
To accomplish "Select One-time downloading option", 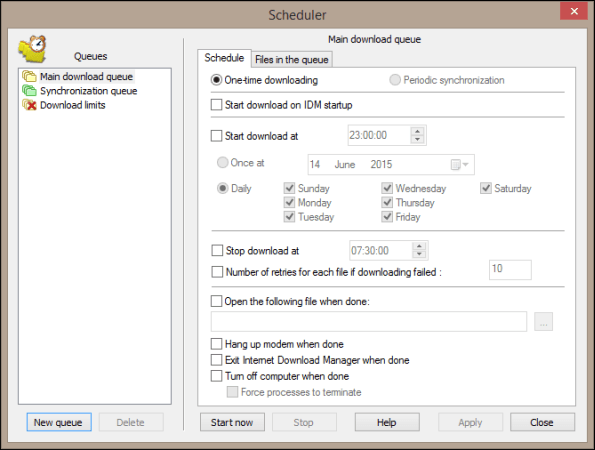I will pyautogui.click(x=216, y=80).
